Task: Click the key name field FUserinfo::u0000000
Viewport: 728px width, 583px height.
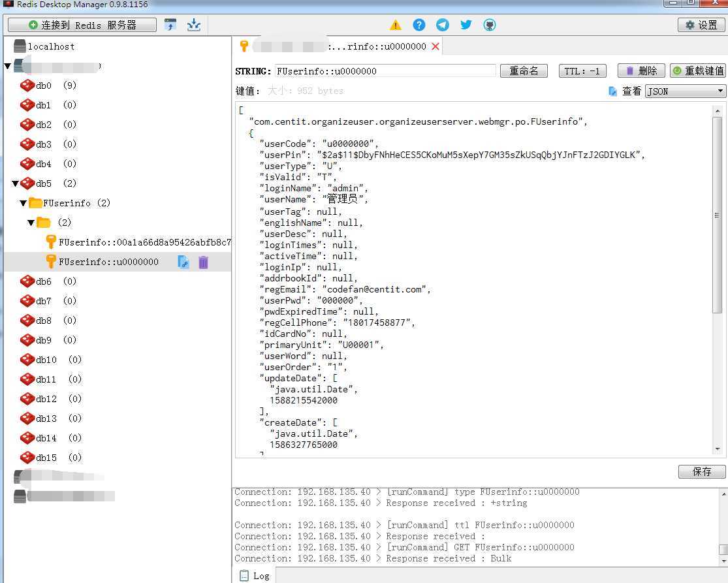Action: pos(385,71)
